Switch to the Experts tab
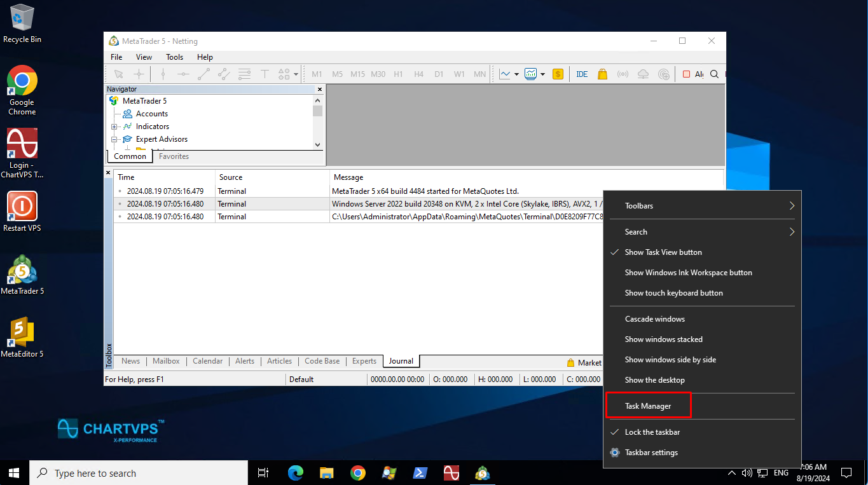This screenshot has width=868, height=485. [364, 361]
